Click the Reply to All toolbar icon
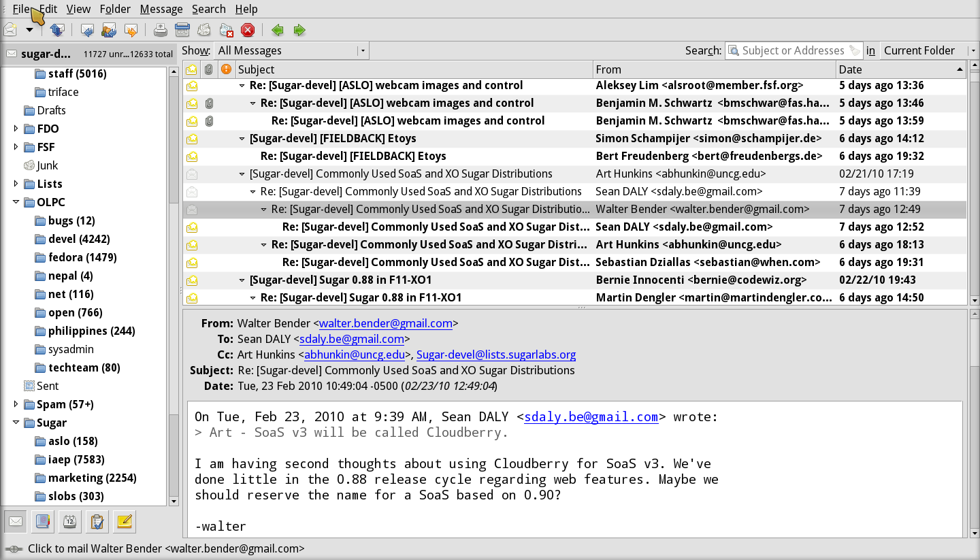980x560 pixels. pos(109,30)
